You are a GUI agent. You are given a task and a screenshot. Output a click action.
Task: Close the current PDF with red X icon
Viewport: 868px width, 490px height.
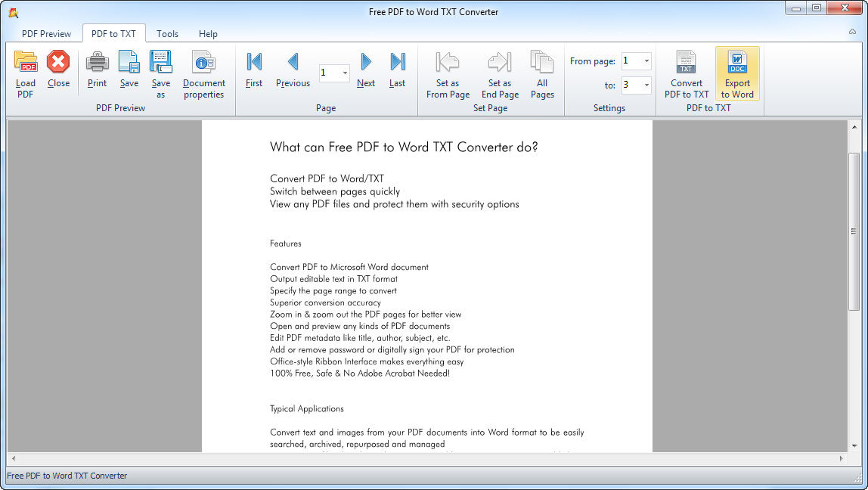(x=58, y=61)
